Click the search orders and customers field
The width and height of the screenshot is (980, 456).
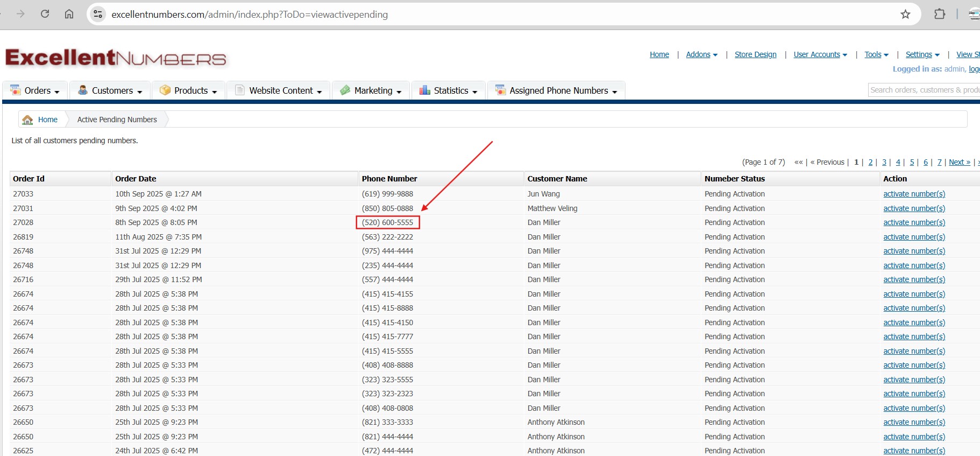pos(924,90)
